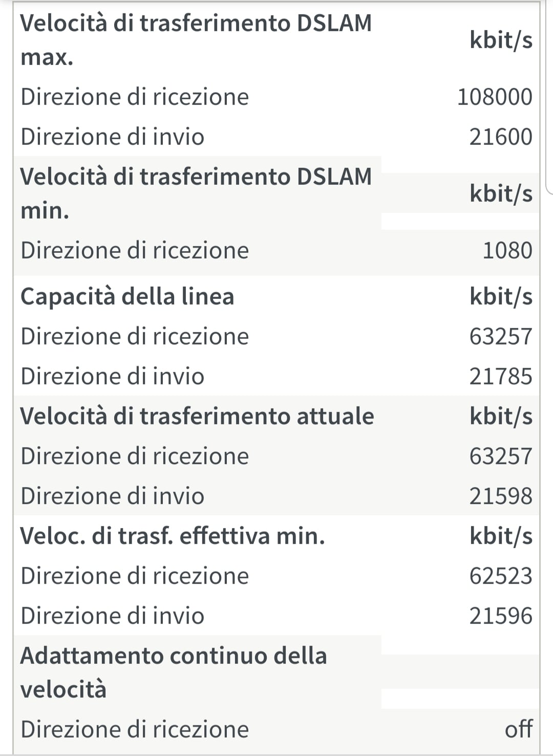This screenshot has height=756, width=553.
Task: Click the "Adattamento continuo della velocità" header
Action: (173, 672)
